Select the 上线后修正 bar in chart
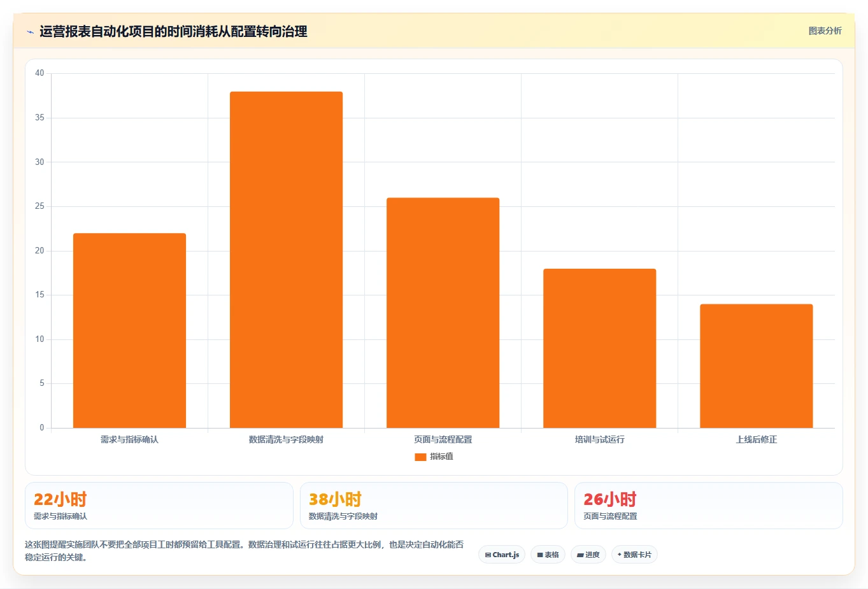Screen dimensions: 868x589 [756, 366]
